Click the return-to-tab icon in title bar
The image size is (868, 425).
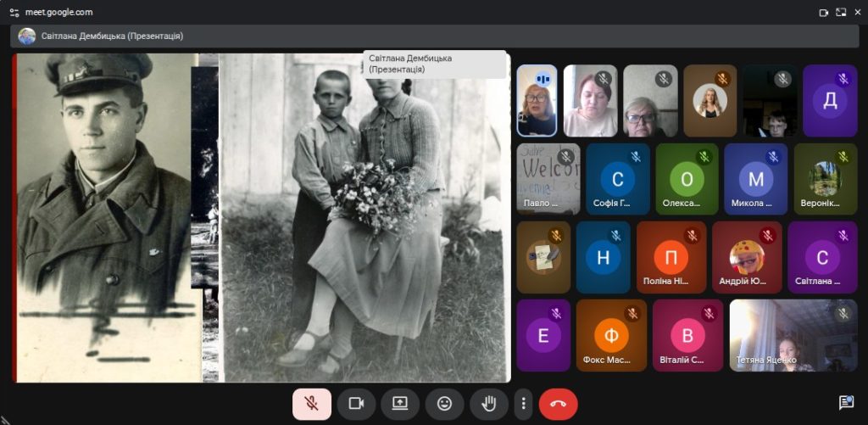841,13
